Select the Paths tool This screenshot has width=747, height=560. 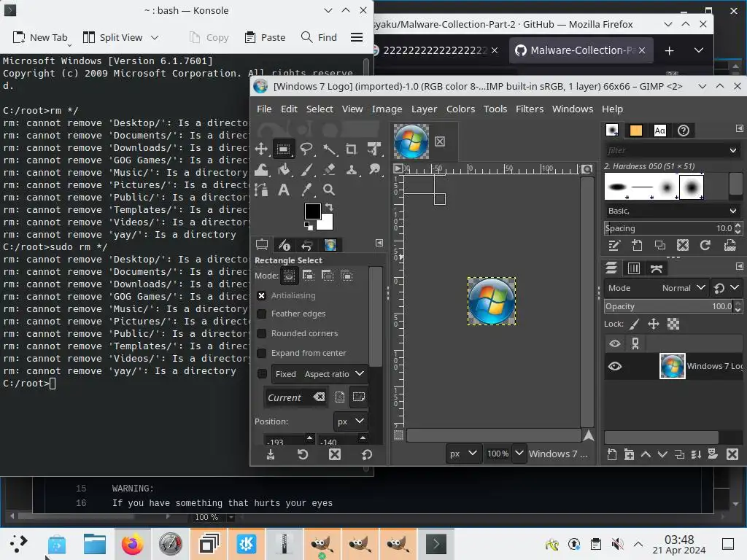tap(260, 190)
